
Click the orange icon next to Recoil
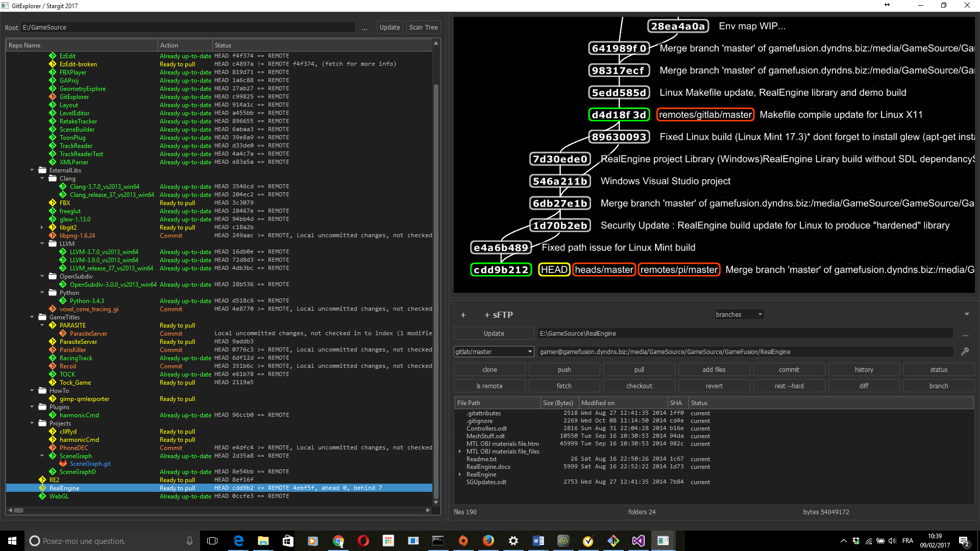[53, 366]
